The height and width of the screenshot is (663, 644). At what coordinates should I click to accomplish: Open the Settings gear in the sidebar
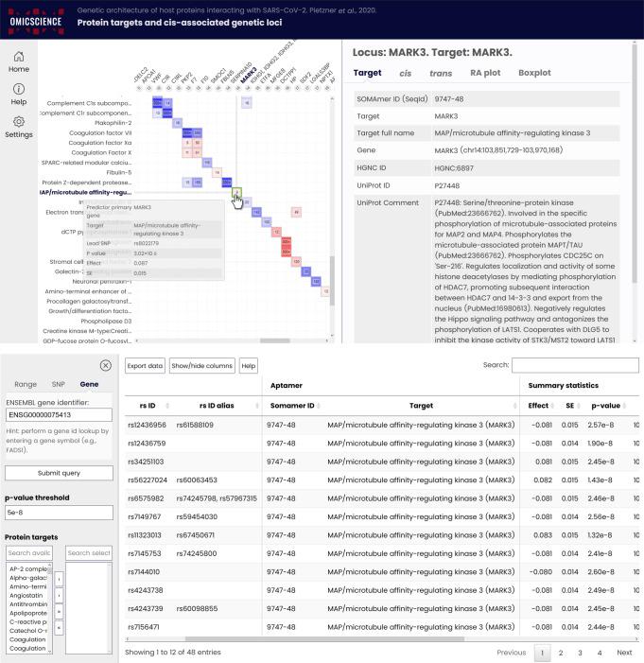point(19,128)
